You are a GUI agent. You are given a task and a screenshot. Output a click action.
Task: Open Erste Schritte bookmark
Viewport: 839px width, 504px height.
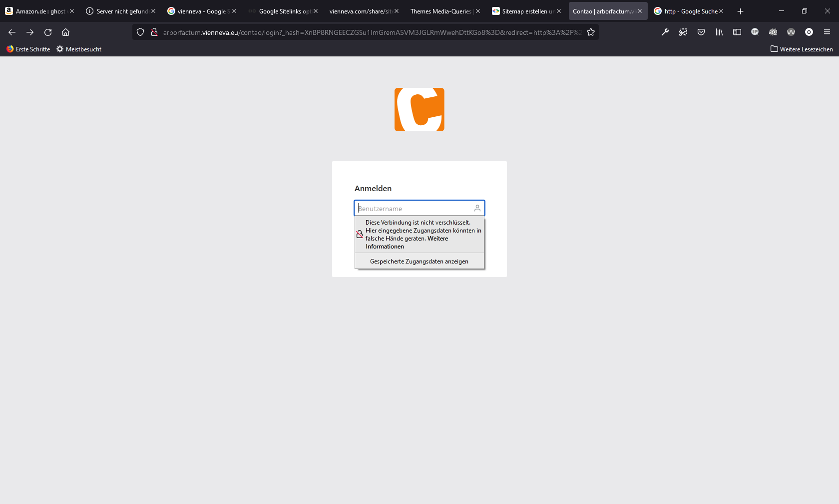(x=28, y=49)
